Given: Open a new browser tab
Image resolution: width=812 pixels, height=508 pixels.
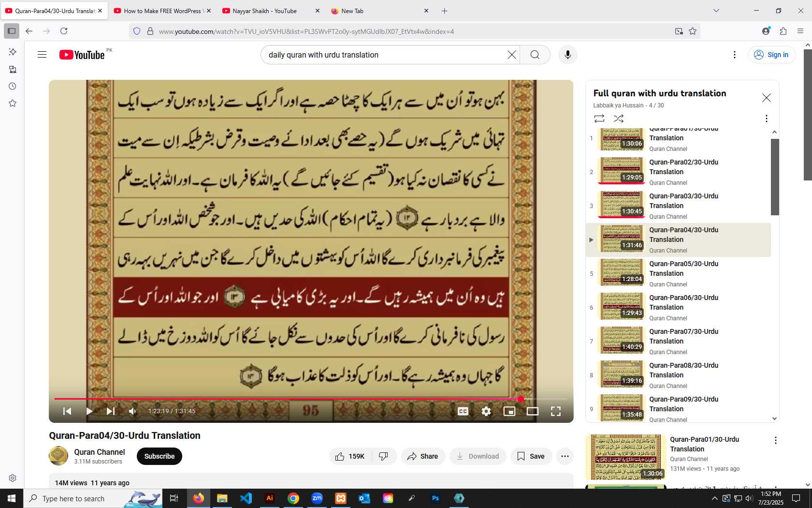Looking at the screenshot, I should coord(445,11).
